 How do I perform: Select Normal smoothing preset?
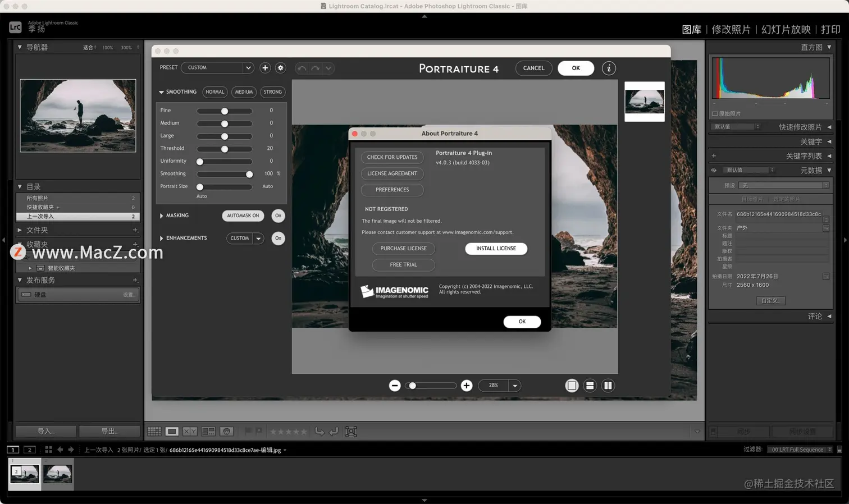point(214,92)
